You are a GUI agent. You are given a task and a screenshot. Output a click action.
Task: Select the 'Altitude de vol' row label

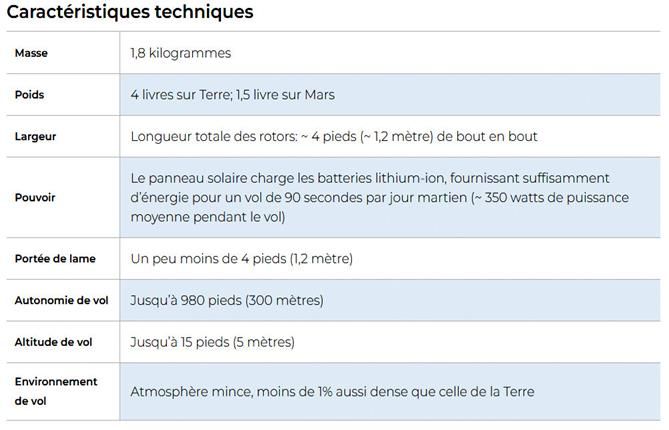tap(53, 342)
